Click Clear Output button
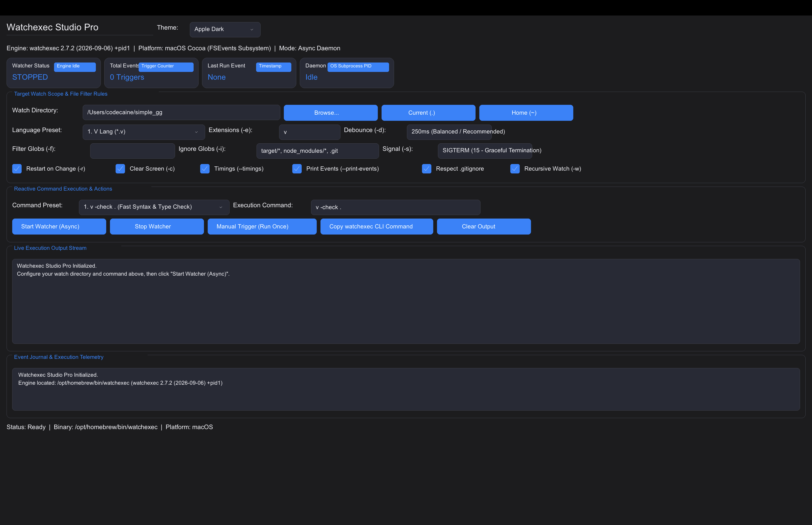 click(x=484, y=226)
